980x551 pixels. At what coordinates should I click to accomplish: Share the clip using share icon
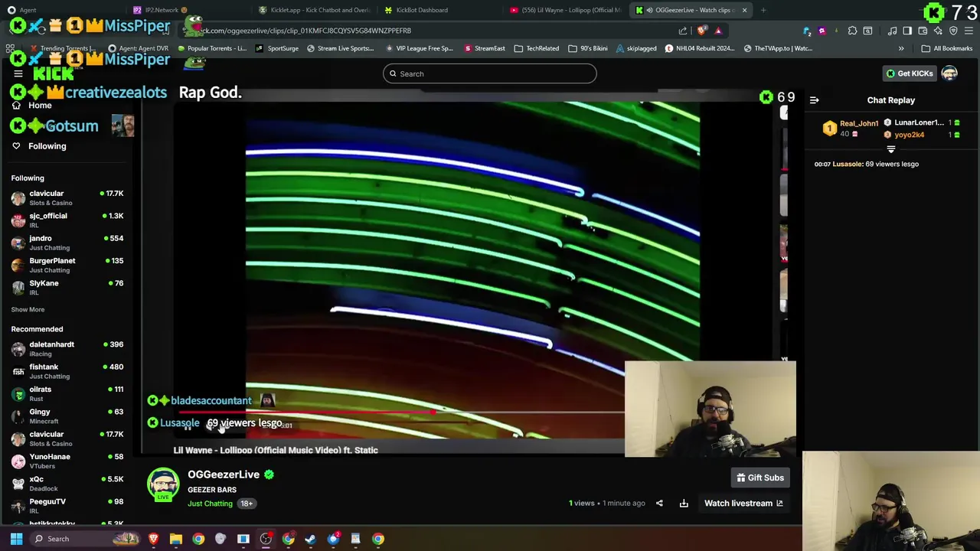pyautogui.click(x=659, y=504)
